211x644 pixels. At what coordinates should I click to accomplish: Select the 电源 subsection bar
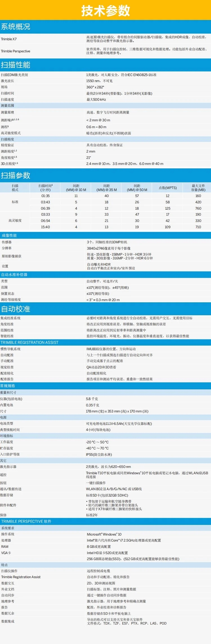coord(105,417)
